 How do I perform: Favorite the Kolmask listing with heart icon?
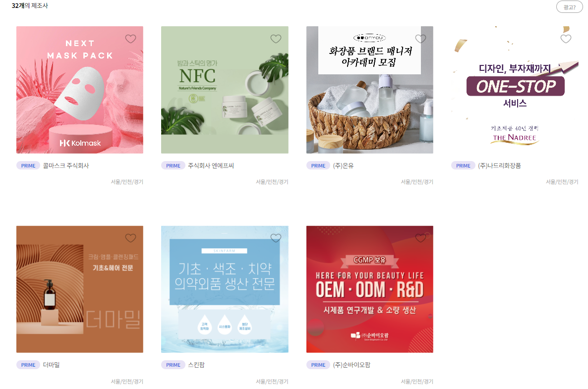click(x=130, y=39)
